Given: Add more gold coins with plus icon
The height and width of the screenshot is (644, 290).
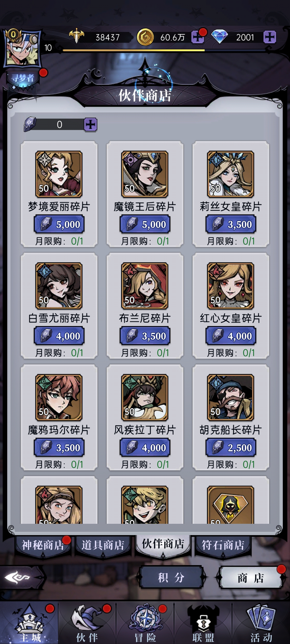Looking at the screenshot, I should pyautogui.click(x=198, y=37).
